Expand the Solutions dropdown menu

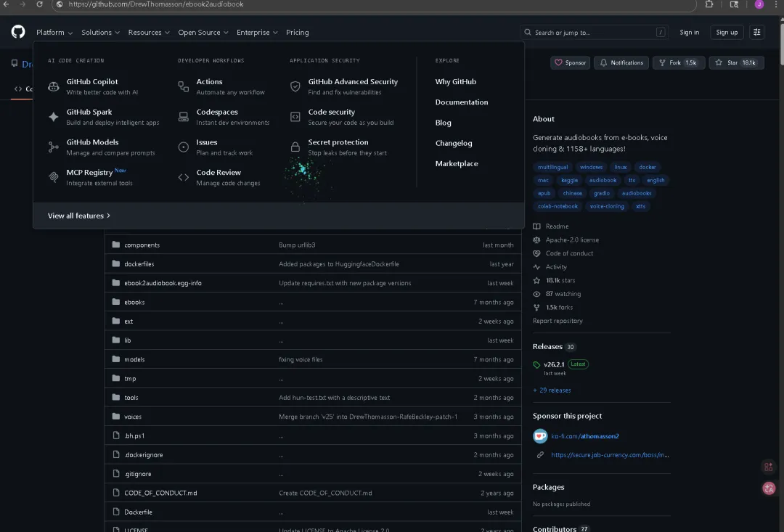[x=100, y=32]
